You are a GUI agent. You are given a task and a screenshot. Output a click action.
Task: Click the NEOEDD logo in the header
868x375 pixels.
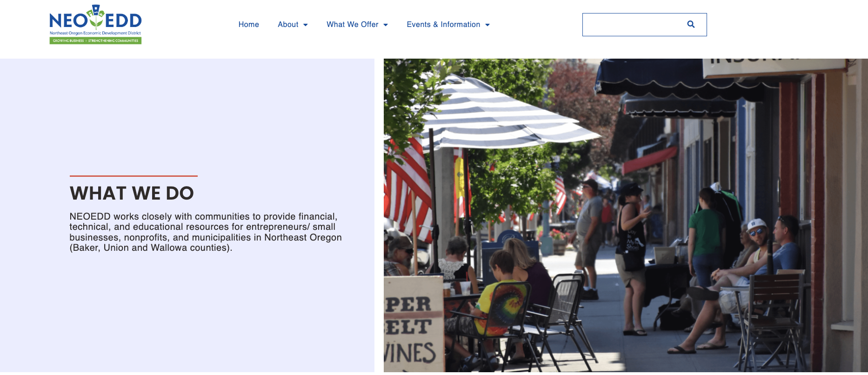coord(95,25)
